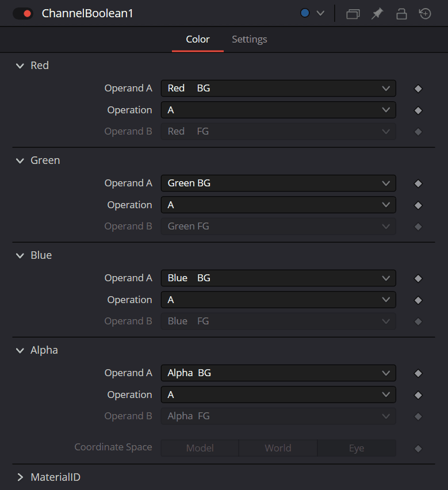Select World coordinate space button
This screenshot has width=448, height=490.
point(278,448)
